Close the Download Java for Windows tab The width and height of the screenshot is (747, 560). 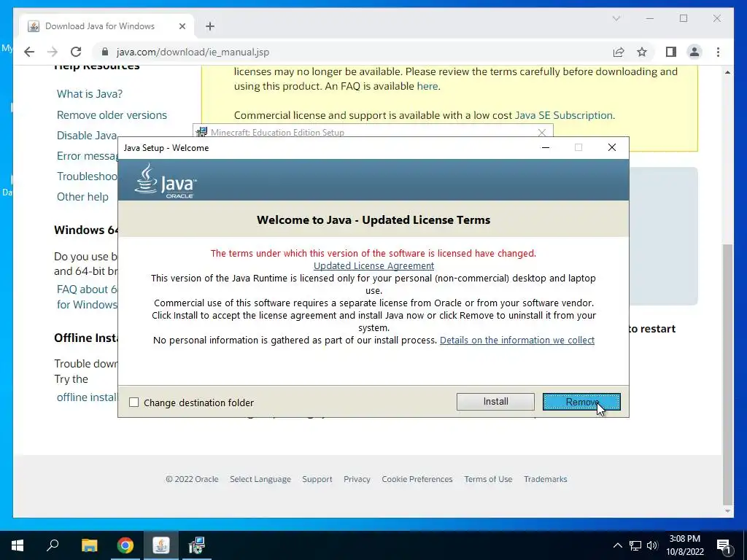(182, 26)
